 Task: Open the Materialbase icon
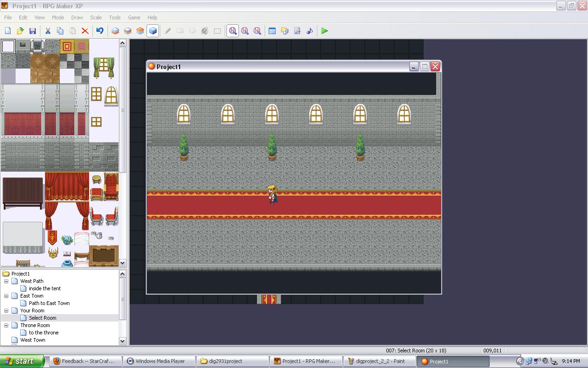tap(285, 31)
